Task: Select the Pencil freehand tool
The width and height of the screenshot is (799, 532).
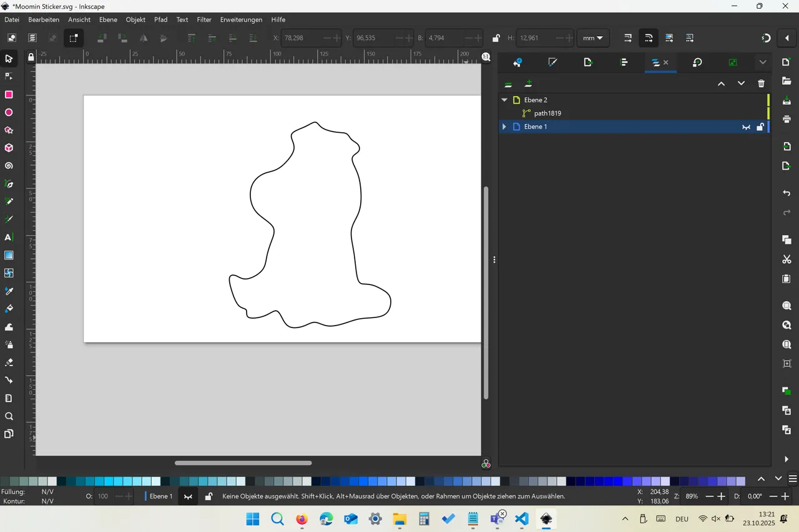Action: coord(9,201)
